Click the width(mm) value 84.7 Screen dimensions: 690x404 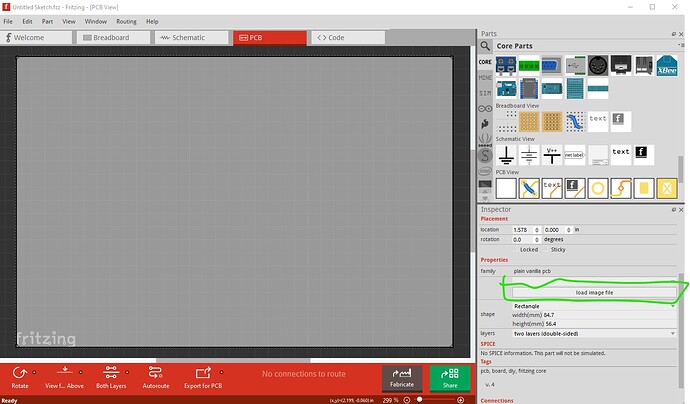pos(549,315)
